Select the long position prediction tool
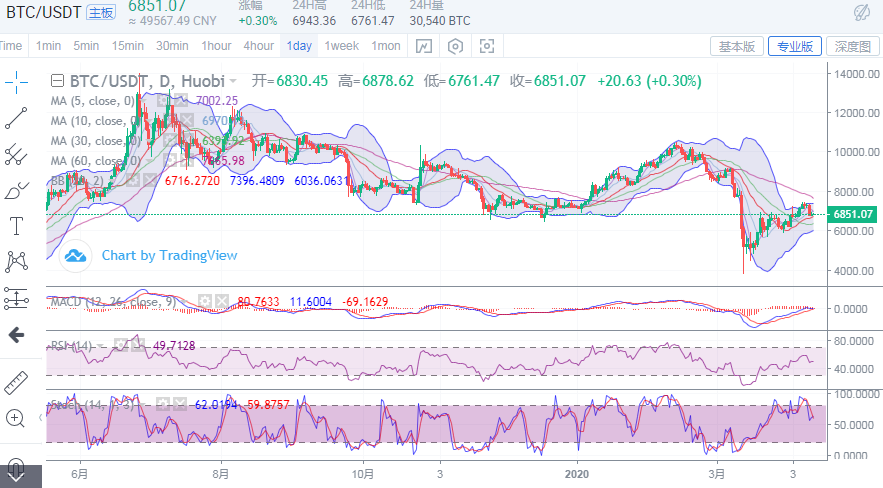 point(16,298)
